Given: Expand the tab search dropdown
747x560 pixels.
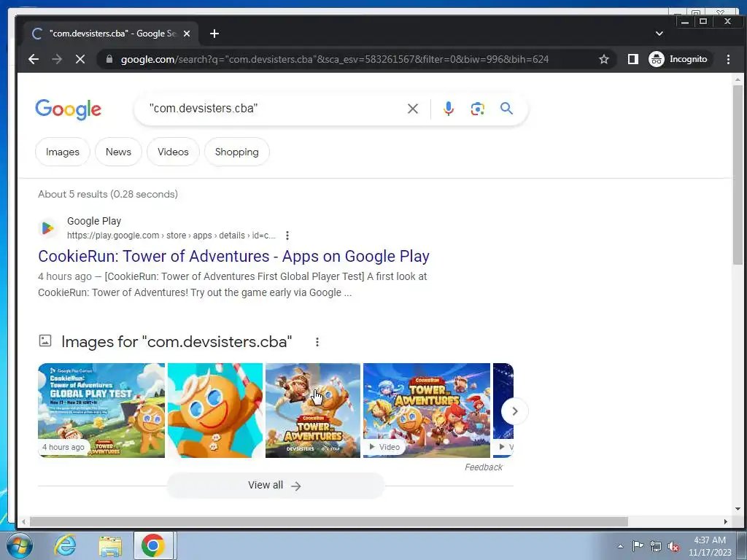Looking at the screenshot, I should [659, 34].
